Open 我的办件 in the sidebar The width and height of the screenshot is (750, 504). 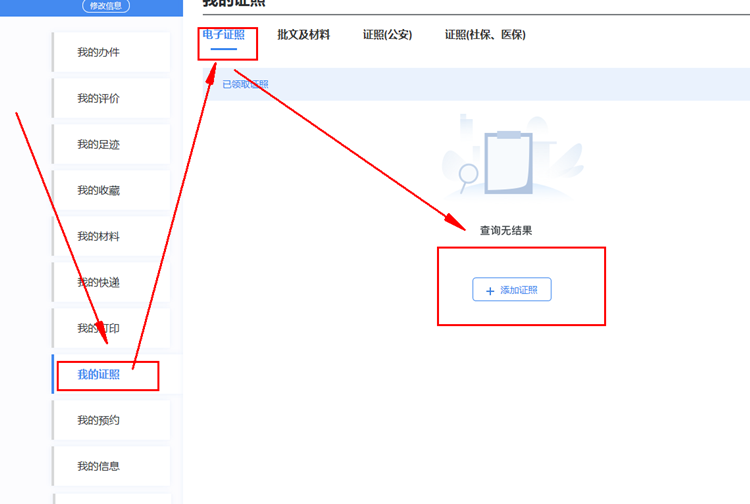pyautogui.click(x=98, y=52)
